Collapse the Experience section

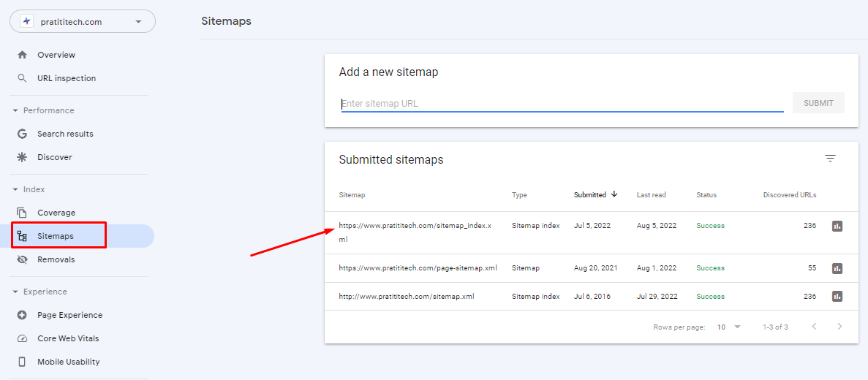tap(15, 292)
